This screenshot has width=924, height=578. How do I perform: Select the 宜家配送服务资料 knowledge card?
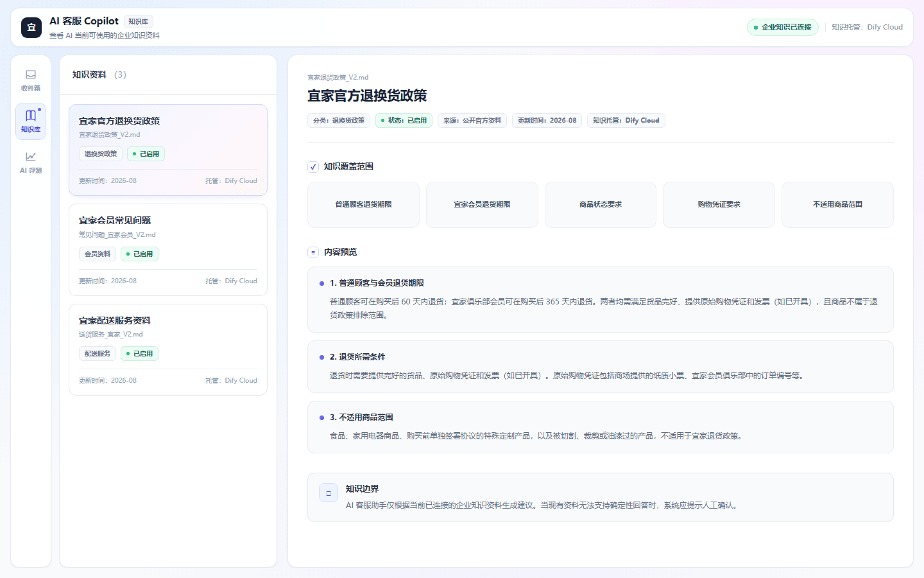pyautogui.click(x=168, y=349)
